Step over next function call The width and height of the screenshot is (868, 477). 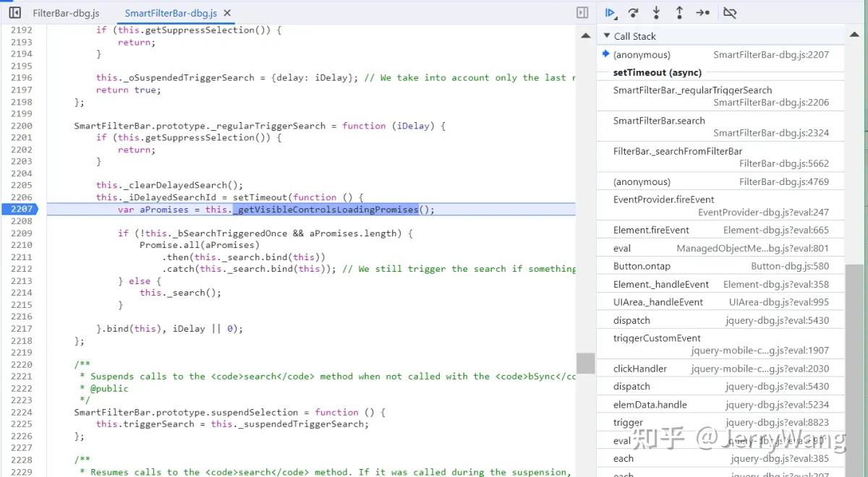[634, 13]
